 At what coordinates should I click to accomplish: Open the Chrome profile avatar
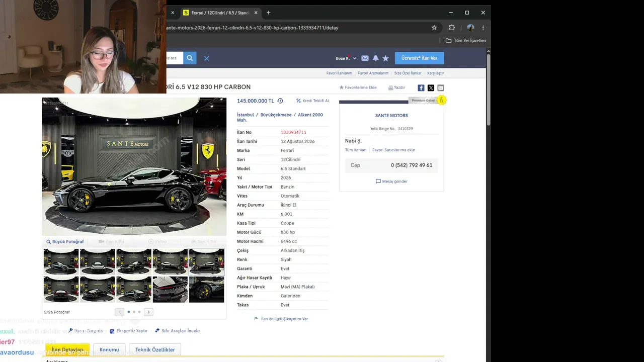pyautogui.click(x=470, y=28)
